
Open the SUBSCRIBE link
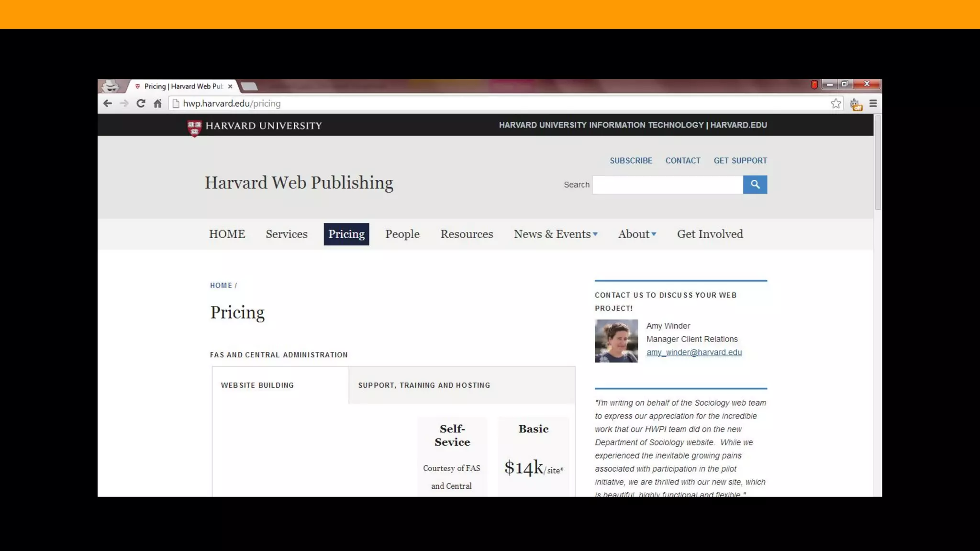(631, 161)
